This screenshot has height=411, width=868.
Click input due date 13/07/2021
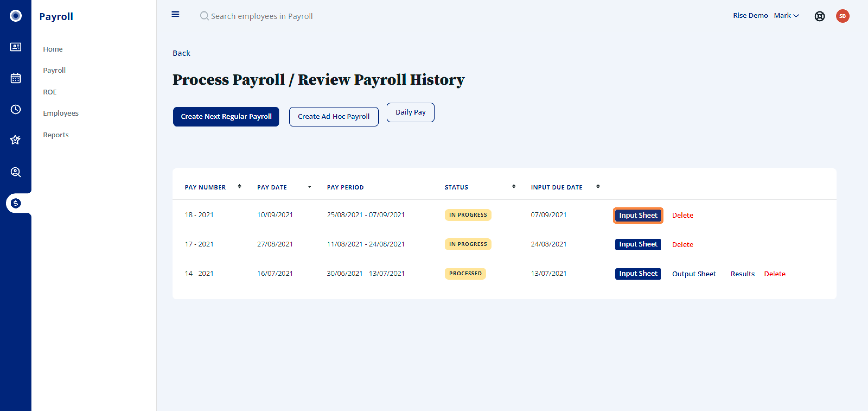548,273
